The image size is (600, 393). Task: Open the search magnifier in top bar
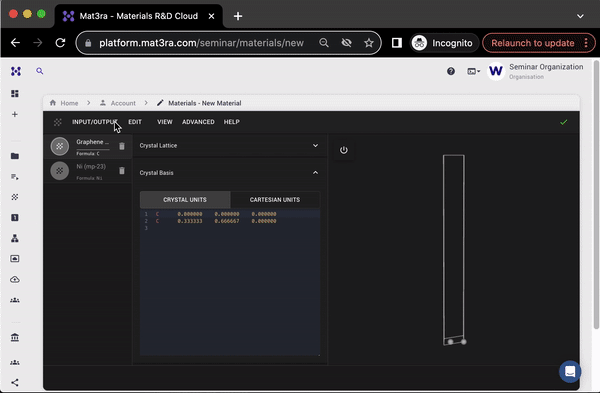click(40, 71)
